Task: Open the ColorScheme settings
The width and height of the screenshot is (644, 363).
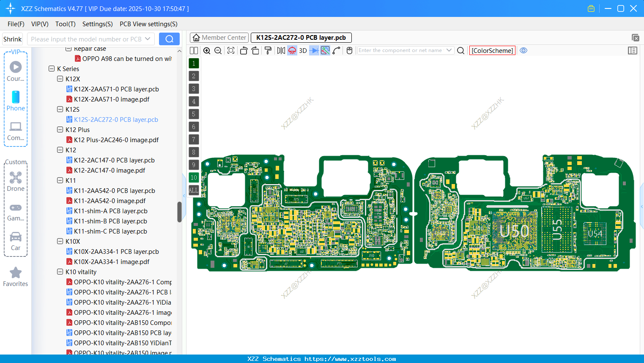Action: 492,50
